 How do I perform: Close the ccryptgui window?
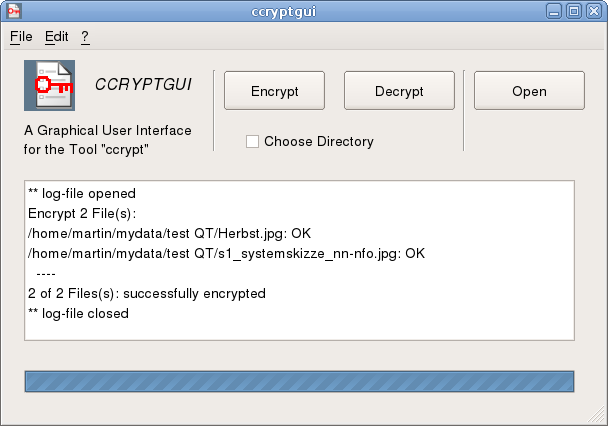point(594,11)
